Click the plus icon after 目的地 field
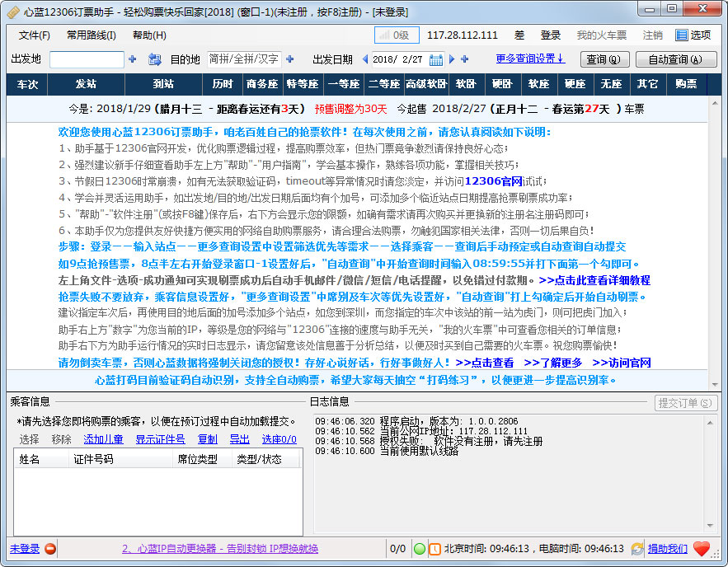The width and height of the screenshot is (728, 567). point(290,59)
